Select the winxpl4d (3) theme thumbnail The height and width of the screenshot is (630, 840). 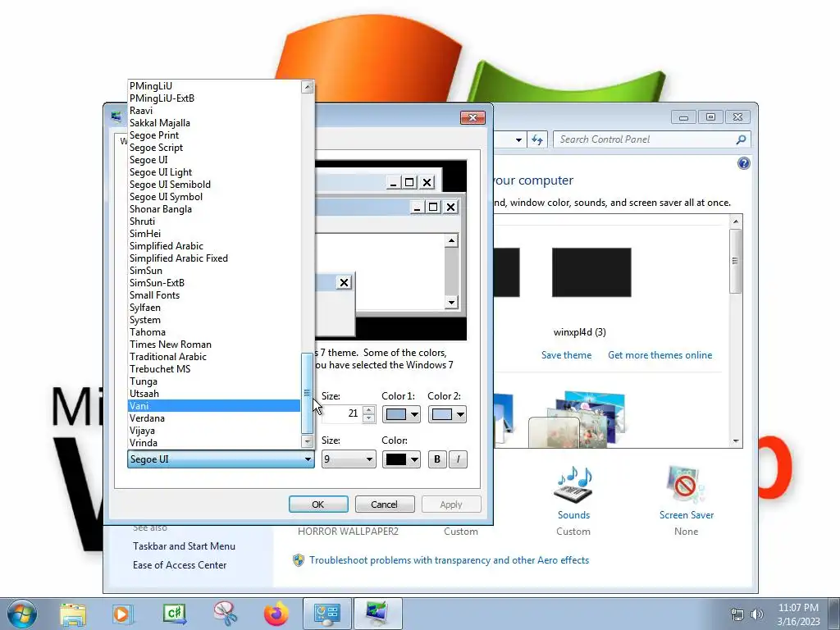pyautogui.click(x=591, y=272)
